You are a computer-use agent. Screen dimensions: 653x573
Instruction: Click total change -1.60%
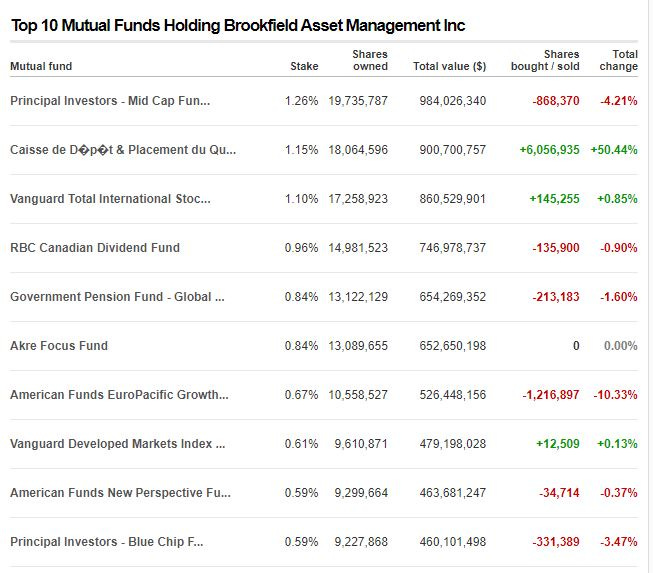(618, 297)
